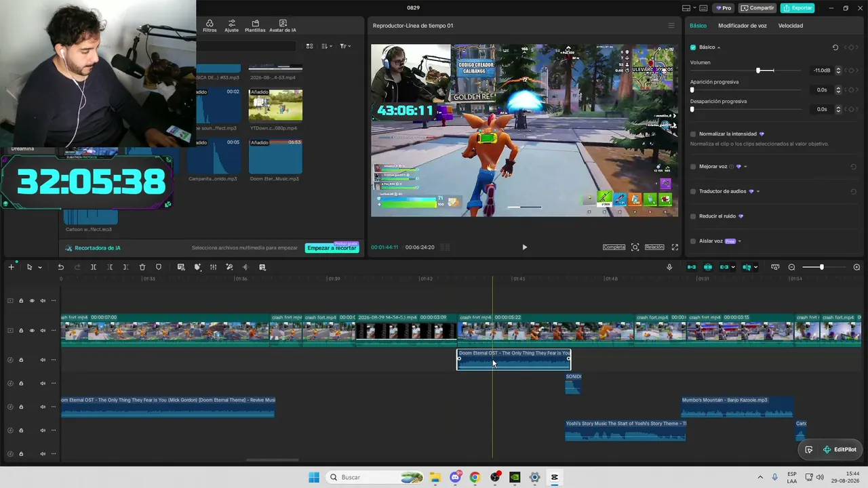Click the Aparición progresiva slider handle
868x488 pixels.
tap(692, 89)
